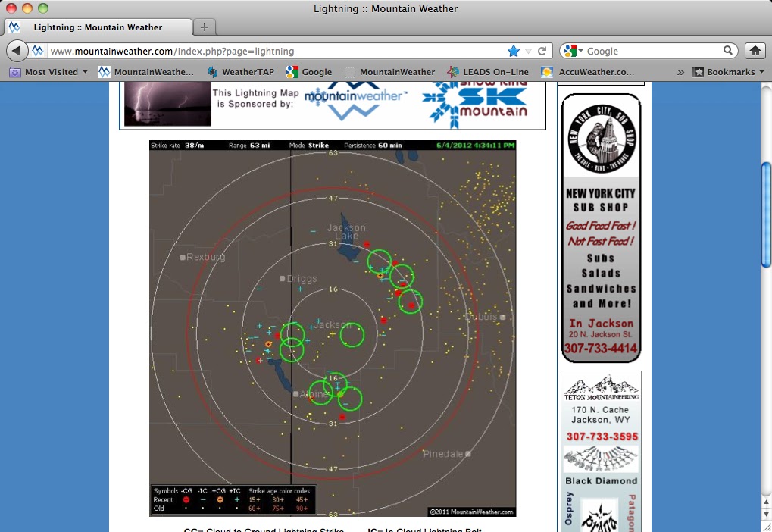This screenshot has height=532, width=772.
Task: Click the 90+ strike age color code
Action: point(302,509)
